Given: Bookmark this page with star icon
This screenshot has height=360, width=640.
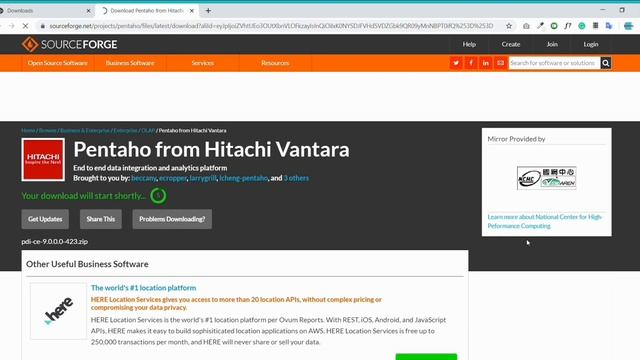Looking at the screenshot, I should tap(509, 26).
